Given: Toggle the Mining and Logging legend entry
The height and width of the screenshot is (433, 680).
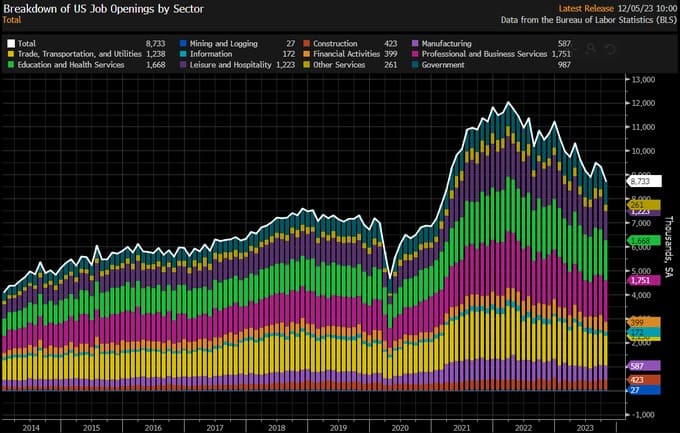Looking at the screenshot, I should [x=222, y=44].
